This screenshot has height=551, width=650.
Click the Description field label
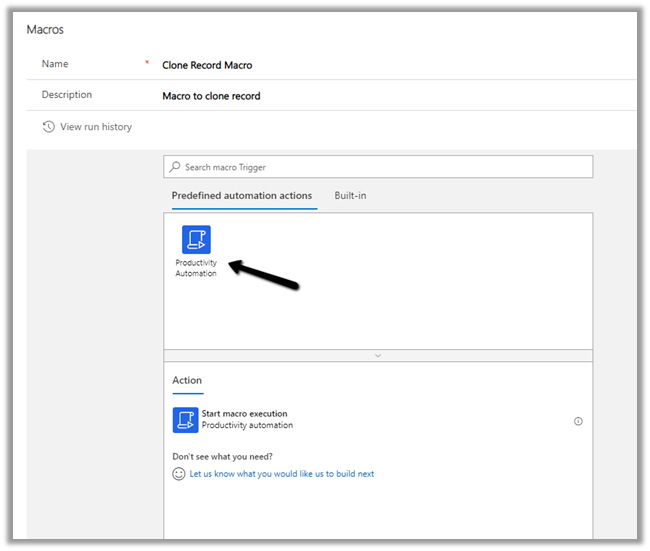66,95
